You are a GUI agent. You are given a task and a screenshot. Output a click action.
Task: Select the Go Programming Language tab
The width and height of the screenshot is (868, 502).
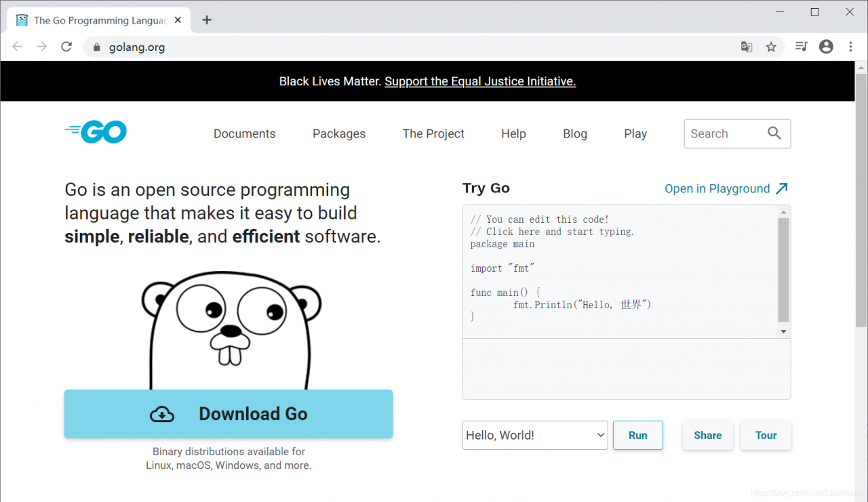(100, 20)
